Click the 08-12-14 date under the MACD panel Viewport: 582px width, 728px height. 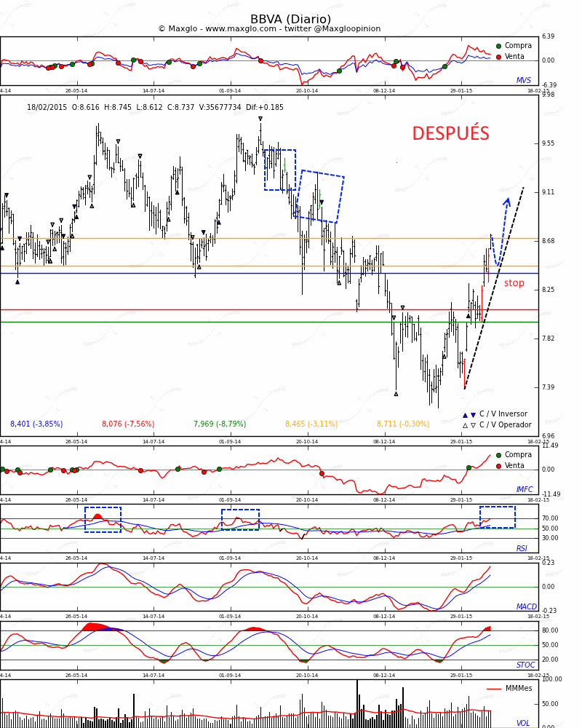click(384, 617)
